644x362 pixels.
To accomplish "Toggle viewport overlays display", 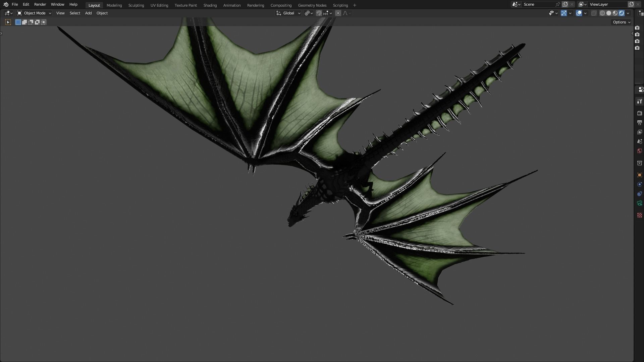I will coord(579,13).
